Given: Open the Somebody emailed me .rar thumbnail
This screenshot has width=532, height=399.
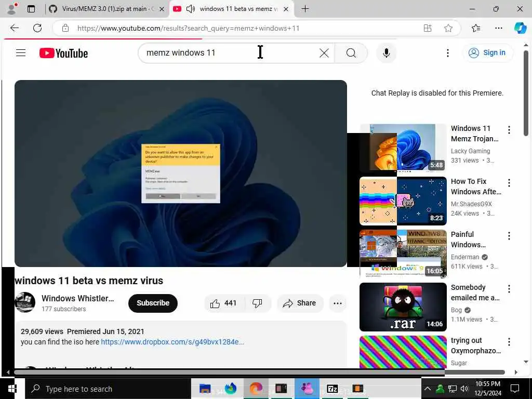Looking at the screenshot, I should [x=403, y=307].
